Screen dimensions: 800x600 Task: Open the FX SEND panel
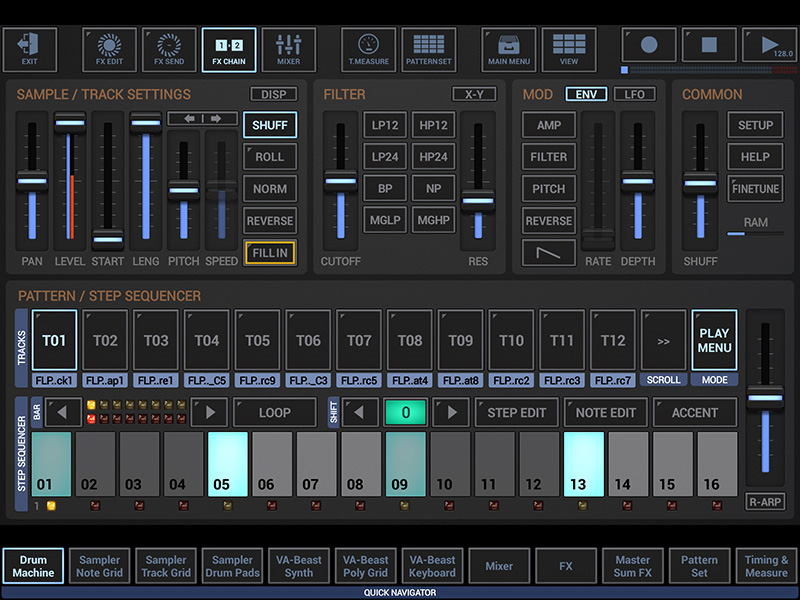[169, 49]
